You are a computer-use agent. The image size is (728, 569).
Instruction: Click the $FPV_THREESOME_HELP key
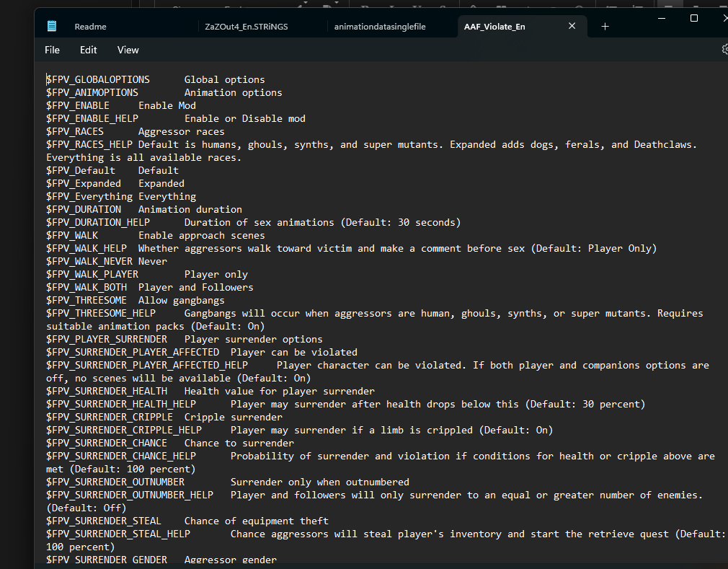tap(101, 314)
